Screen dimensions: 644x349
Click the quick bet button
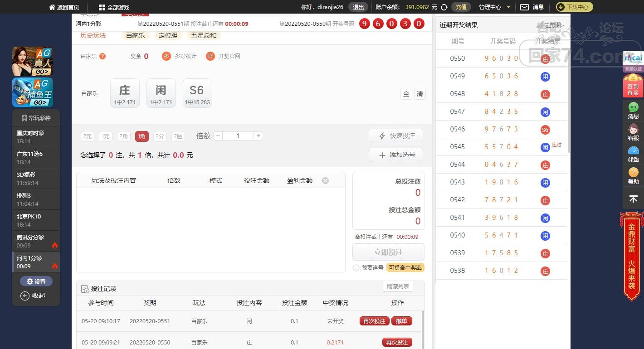pos(396,136)
